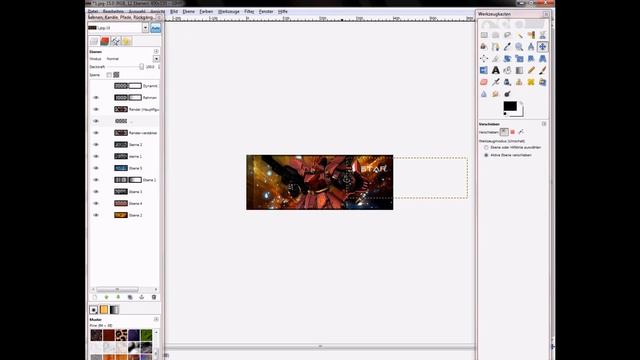The width and height of the screenshot is (640, 360).
Task: Select the Zoom magnifier tool
Action: tap(519, 47)
